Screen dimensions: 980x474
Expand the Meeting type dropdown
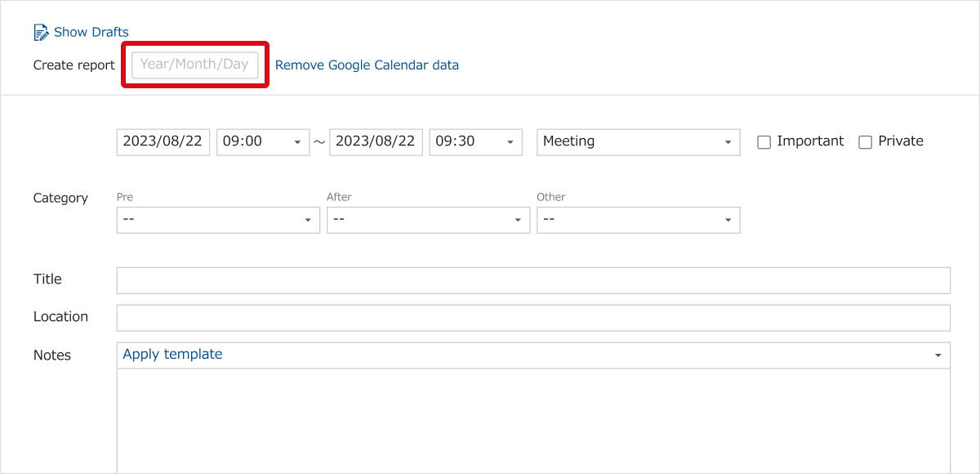(x=639, y=141)
